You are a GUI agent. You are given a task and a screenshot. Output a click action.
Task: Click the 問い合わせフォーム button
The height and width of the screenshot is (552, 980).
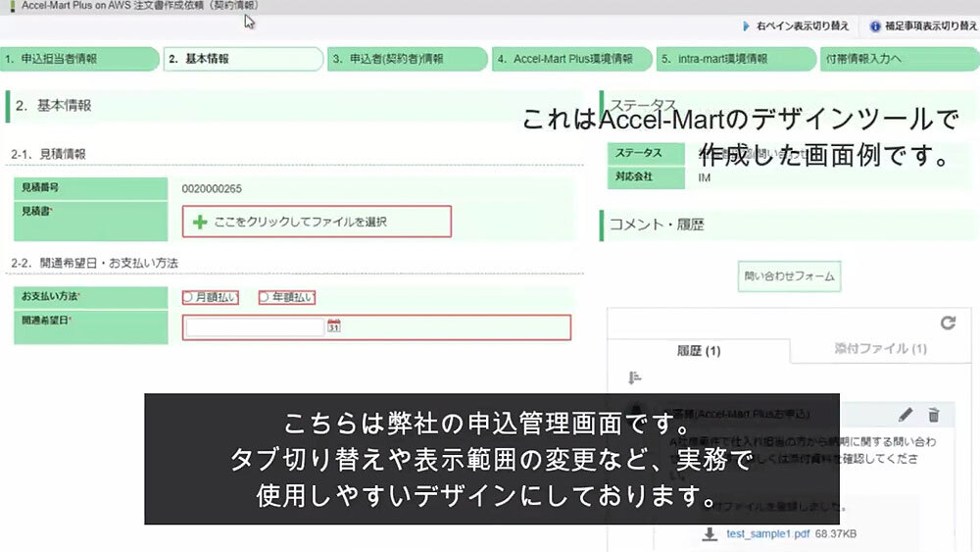pos(789,276)
